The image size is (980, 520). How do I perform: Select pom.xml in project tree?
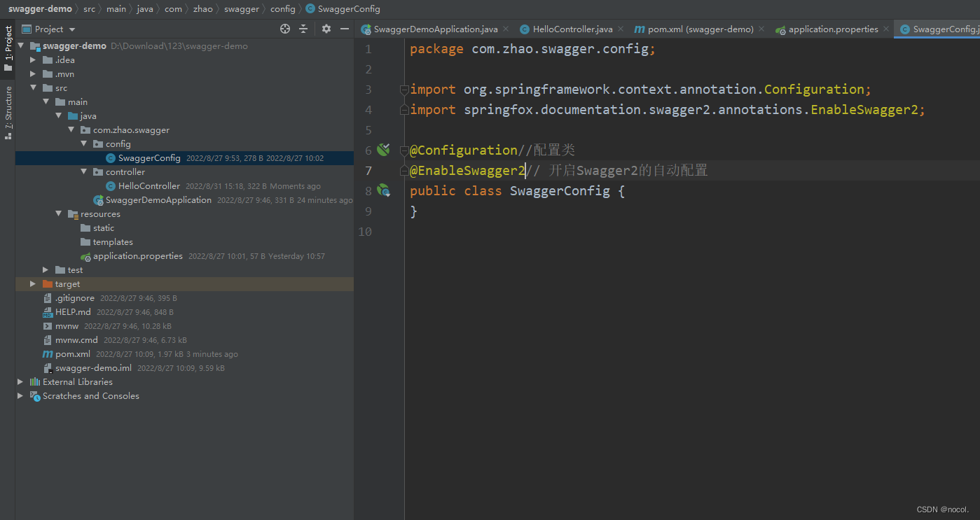(x=73, y=354)
